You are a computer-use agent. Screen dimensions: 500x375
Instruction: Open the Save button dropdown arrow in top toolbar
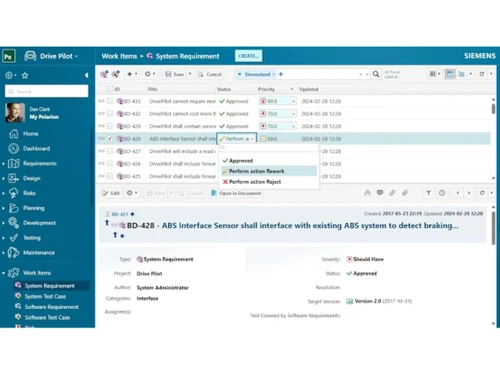click(190, 74)
